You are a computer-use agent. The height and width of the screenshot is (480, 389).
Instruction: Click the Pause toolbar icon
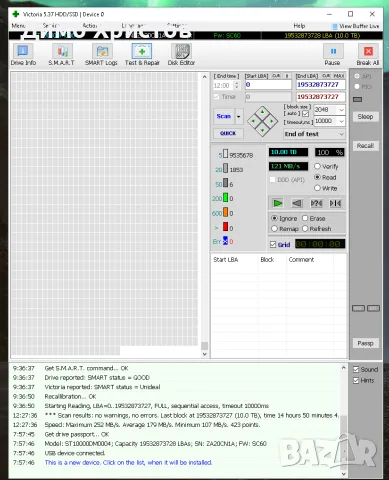pos(333,55)
